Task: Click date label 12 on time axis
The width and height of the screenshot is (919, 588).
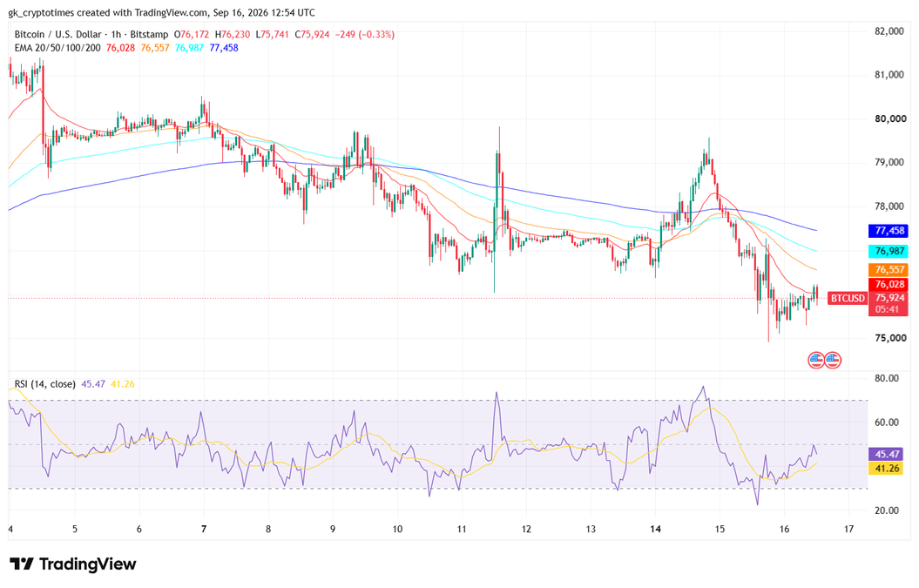Action: coord(526,529)
